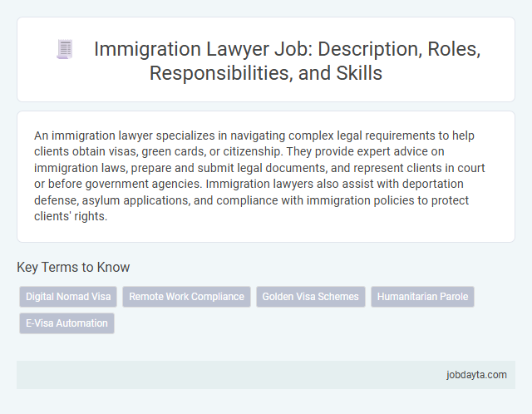532x414 pixels.
Task: Select the Golden Visa Schemes tag
Action: [x=310, y=297]
